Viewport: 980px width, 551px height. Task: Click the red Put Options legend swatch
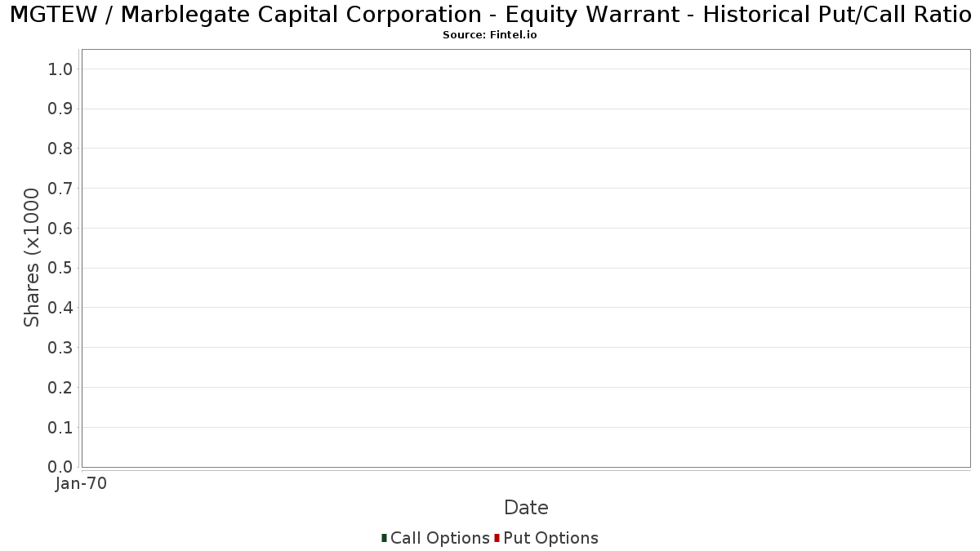tap(497, 538)
